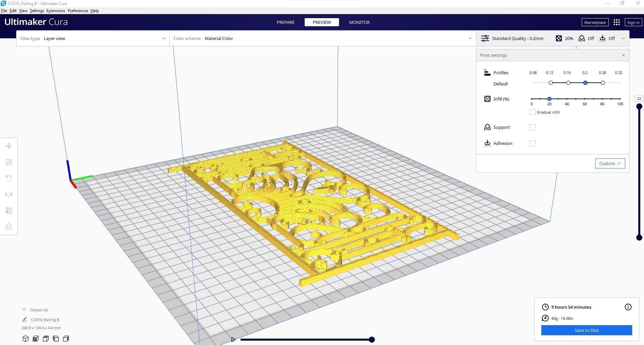
Task: Switch to the MONITOR stage
Action: (359, 22)
